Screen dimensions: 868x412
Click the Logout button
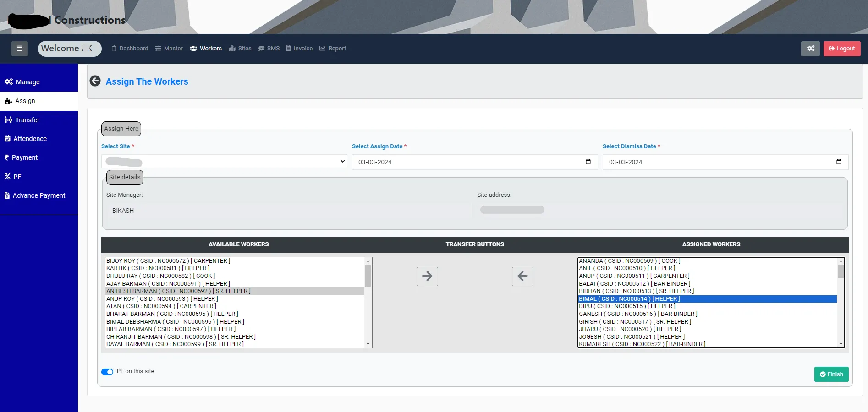841,48
